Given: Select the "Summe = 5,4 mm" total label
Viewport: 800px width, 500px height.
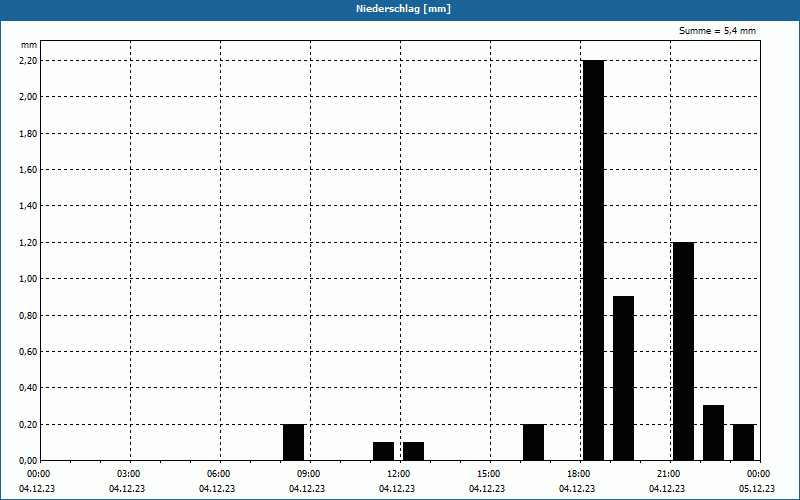Looking at the screenshot, I should click(x=717, y=31).
